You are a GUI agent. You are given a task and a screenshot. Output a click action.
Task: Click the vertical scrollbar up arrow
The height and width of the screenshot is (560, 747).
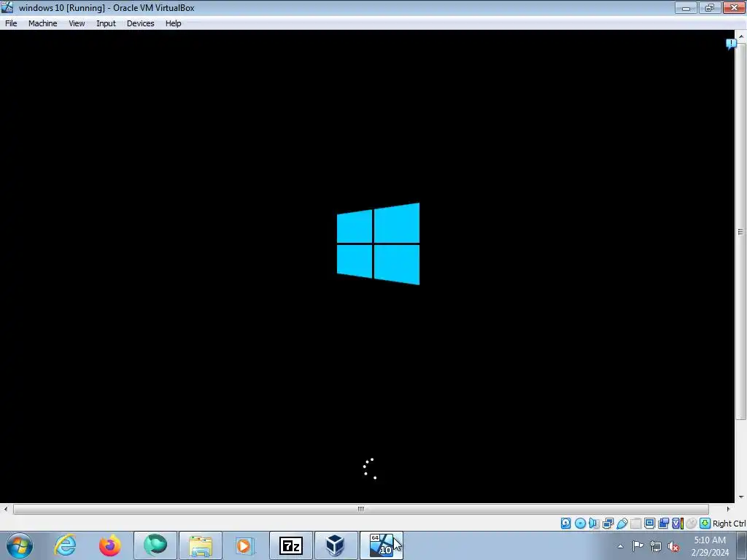pyautogui.click(x=741, y=36)
